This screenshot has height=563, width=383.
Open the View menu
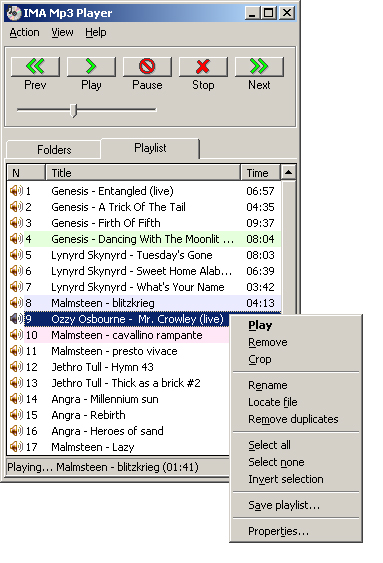point(62,33)
